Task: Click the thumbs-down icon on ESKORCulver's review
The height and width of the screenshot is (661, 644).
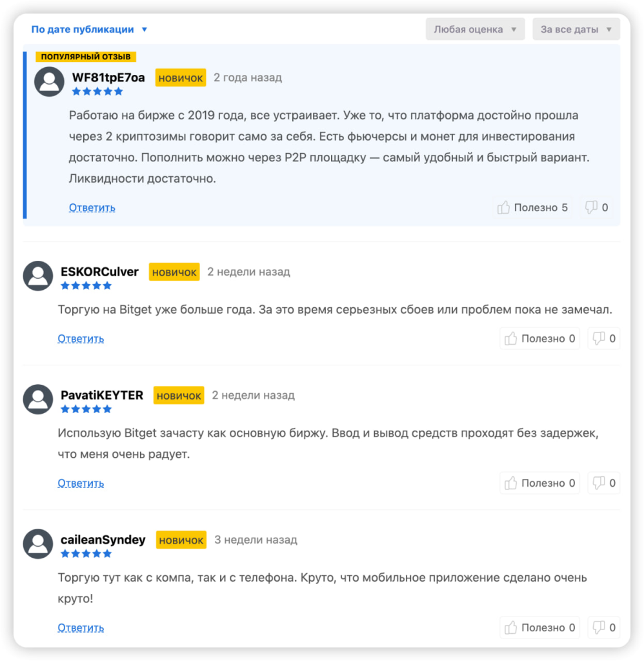Action: 599,338
